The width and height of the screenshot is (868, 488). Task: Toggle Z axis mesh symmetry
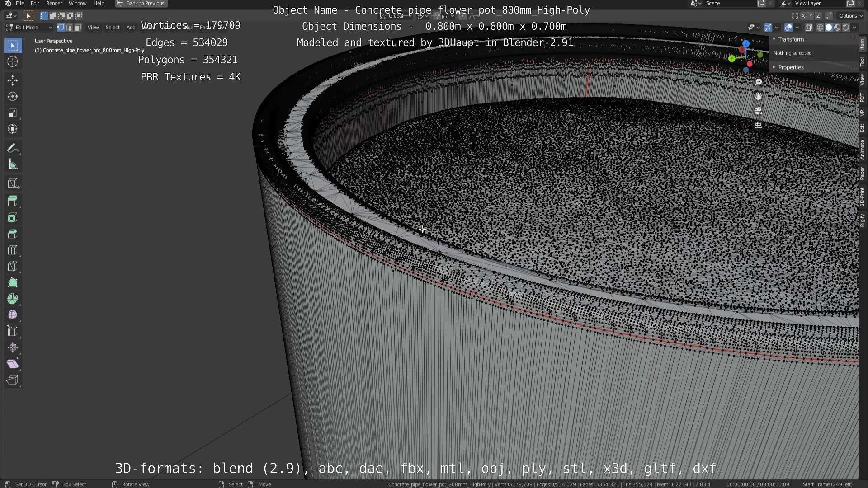(818, 16)
